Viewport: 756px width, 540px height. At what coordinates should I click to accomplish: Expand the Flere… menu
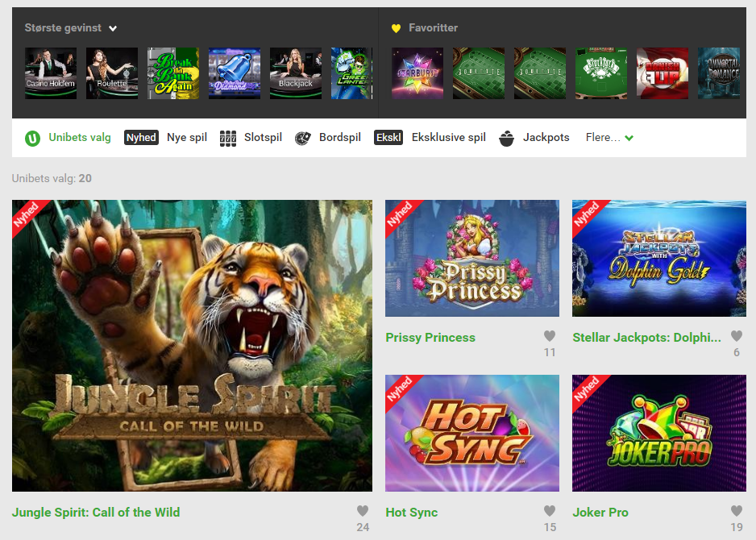point(609,137)
